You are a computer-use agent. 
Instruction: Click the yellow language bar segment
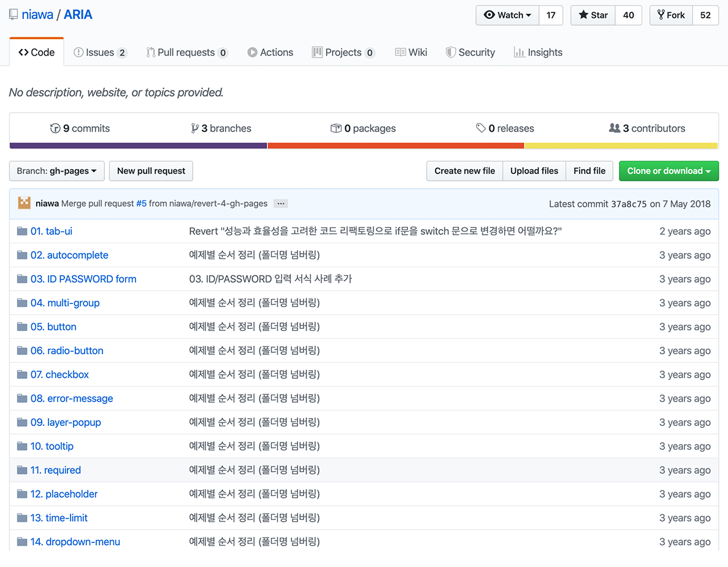(621, 146)
